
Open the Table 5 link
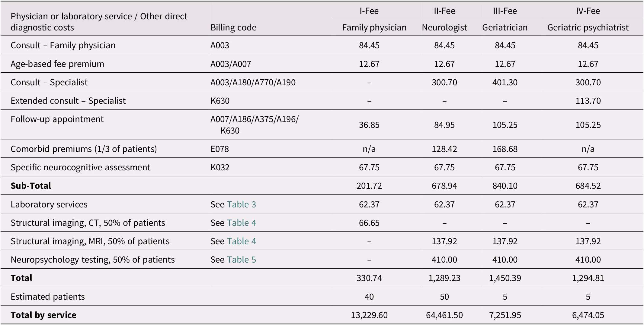click(x=241, y=260)
